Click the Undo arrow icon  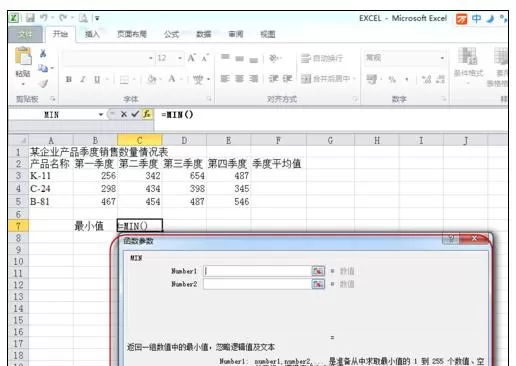tap(44, 18)
